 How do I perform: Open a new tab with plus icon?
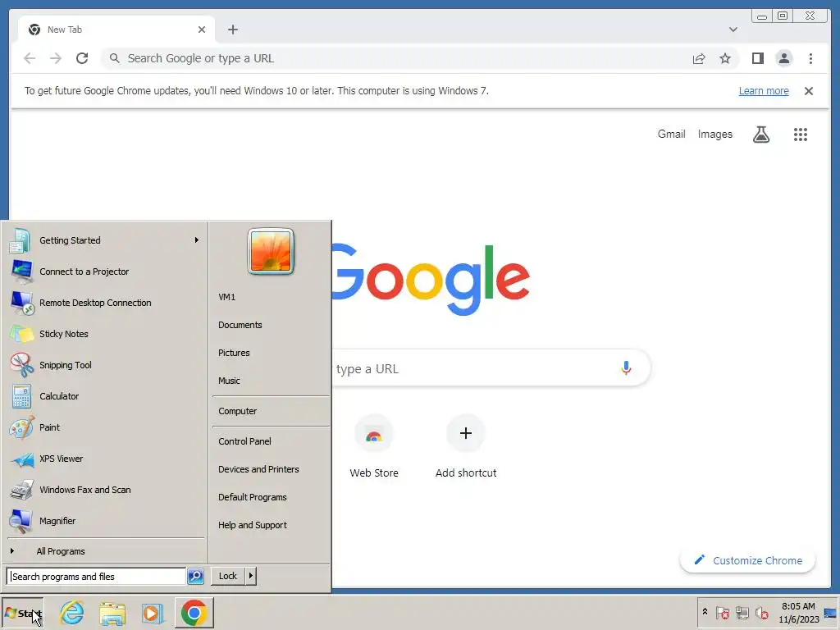click(x=232, y=30)
